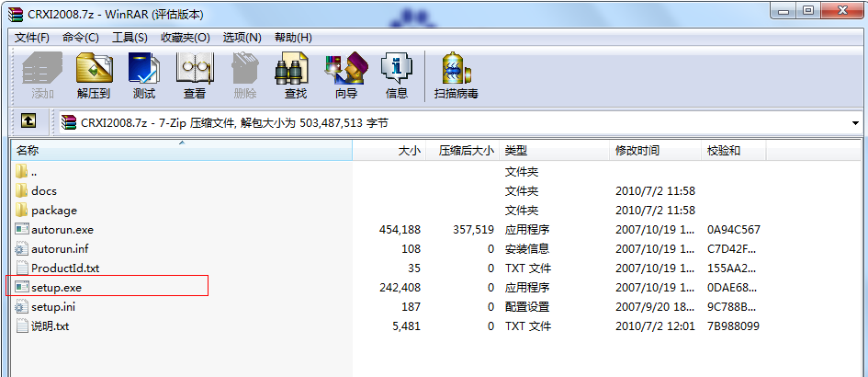Open the View (查看) file tool
Screen dimensions: 868x377
point(195,76)
